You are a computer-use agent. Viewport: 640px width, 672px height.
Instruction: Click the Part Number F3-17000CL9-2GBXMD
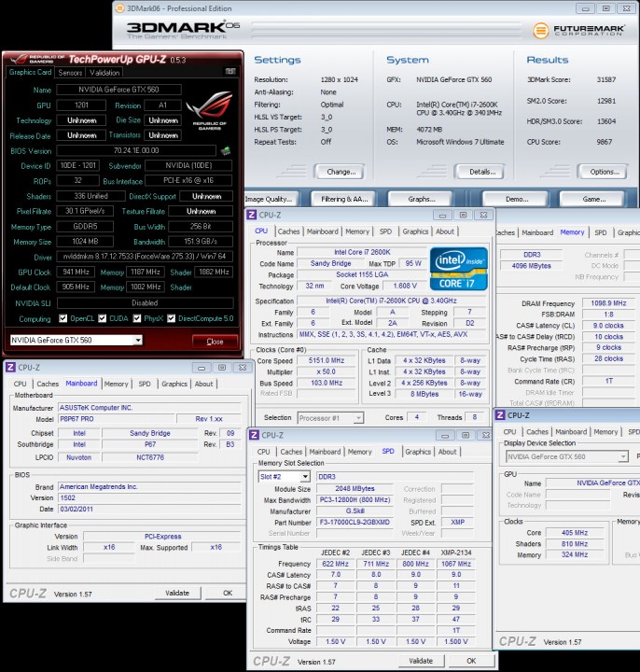point(355,522)
